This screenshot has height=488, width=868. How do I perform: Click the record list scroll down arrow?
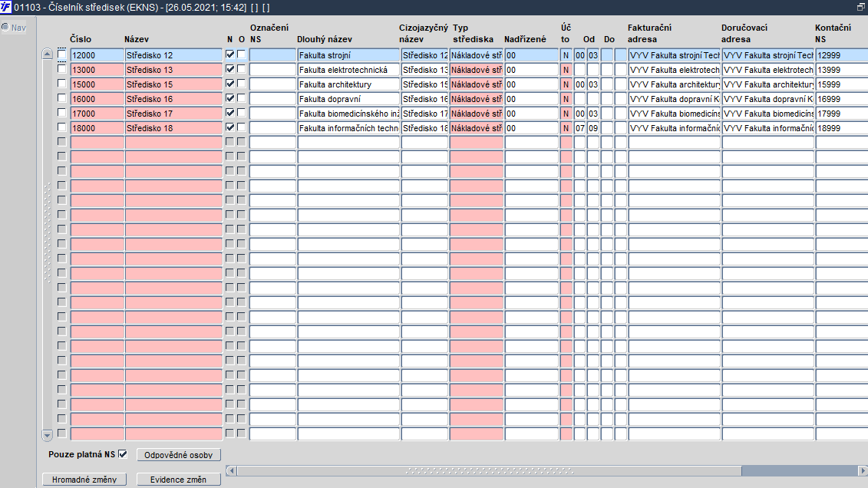pos(47,435)
